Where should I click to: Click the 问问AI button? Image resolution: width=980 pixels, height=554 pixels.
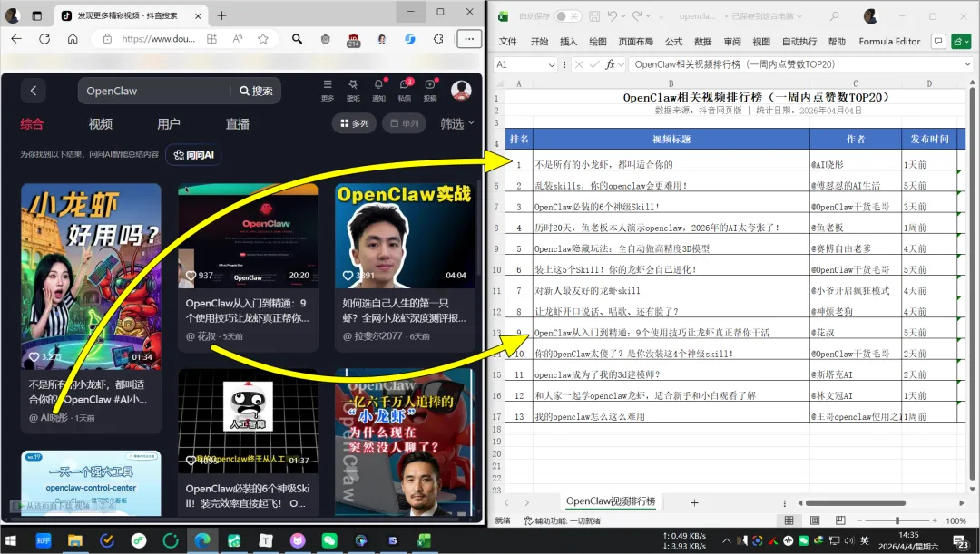tap(194, 154)
